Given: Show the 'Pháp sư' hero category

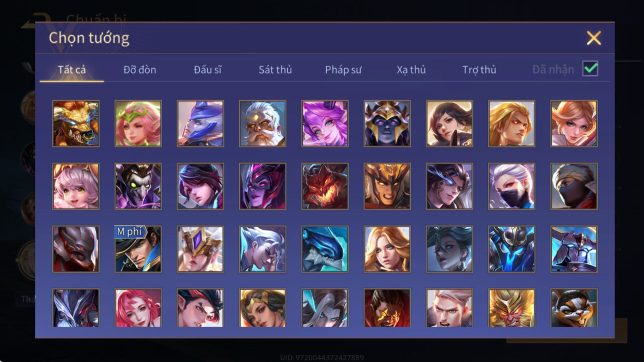Looking at the screenshot, I should point(343,70).
